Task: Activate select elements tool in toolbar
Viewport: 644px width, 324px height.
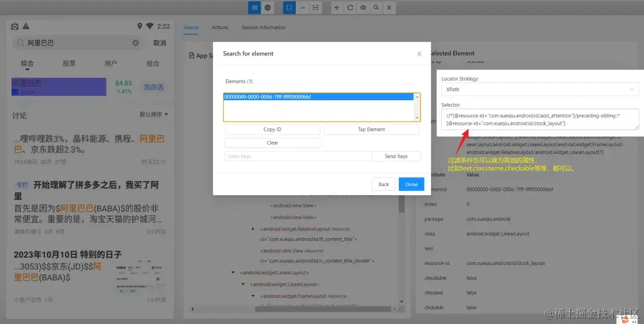Action: pos(290,7)
